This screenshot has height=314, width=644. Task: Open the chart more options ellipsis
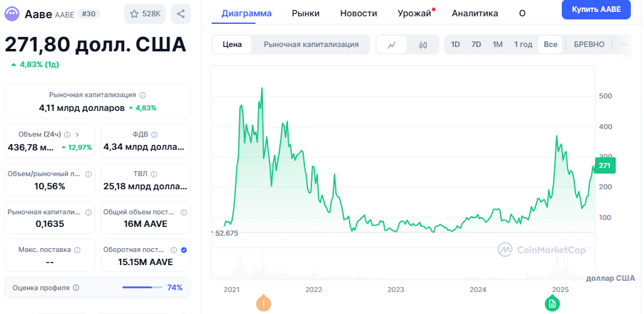click(x=625, y=44)
